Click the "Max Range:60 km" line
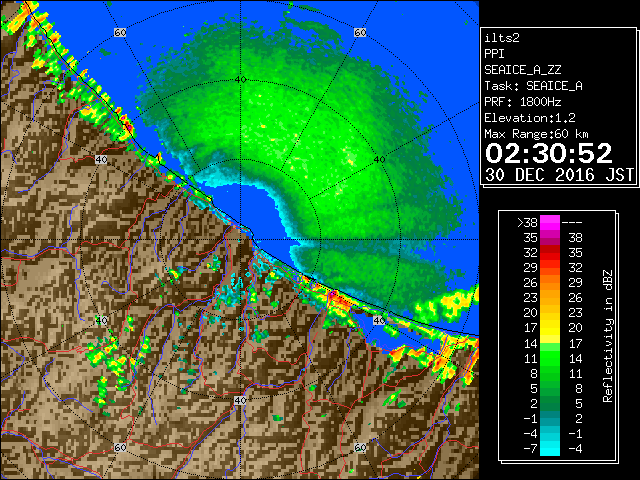640x480 pixels. click(x=536, y=134)
